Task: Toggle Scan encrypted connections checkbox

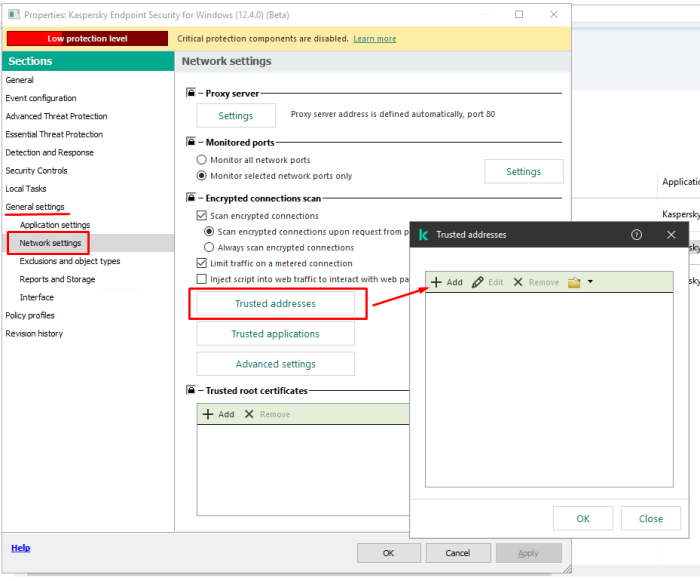Action: click(202, 216)
